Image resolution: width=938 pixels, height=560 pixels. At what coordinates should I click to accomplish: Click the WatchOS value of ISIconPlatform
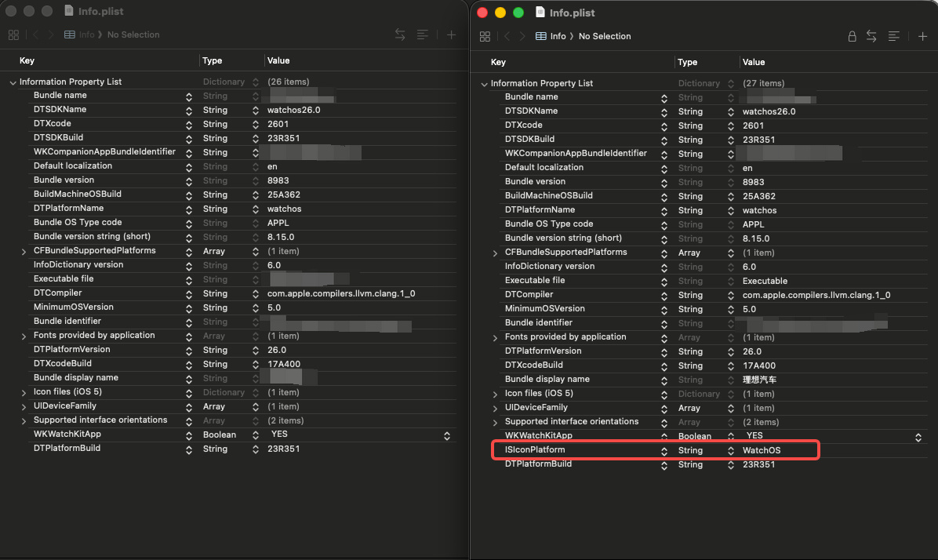[762, 450]
